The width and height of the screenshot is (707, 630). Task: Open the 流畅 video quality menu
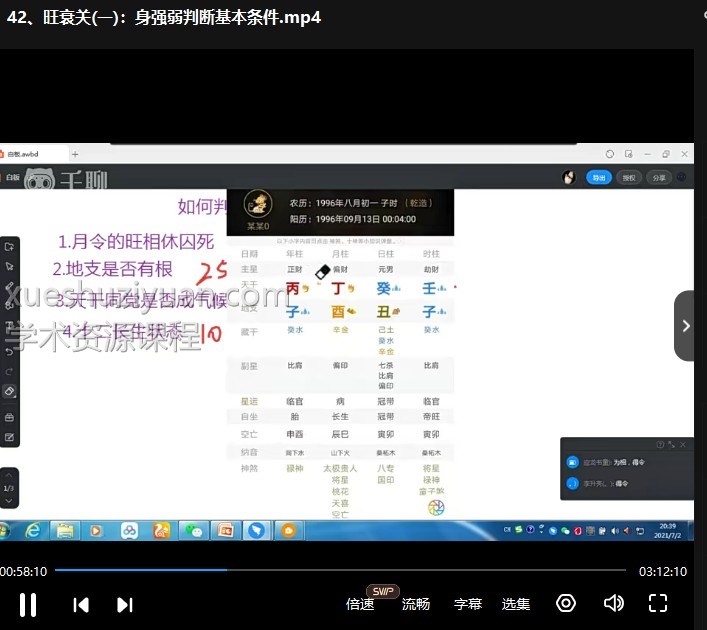click(x=416, y=603)
